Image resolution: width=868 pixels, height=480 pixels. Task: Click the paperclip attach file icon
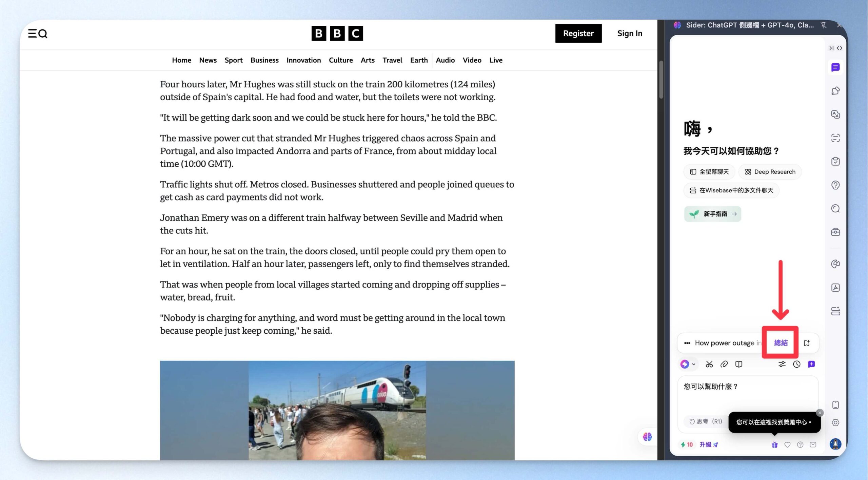coord(724,364)
